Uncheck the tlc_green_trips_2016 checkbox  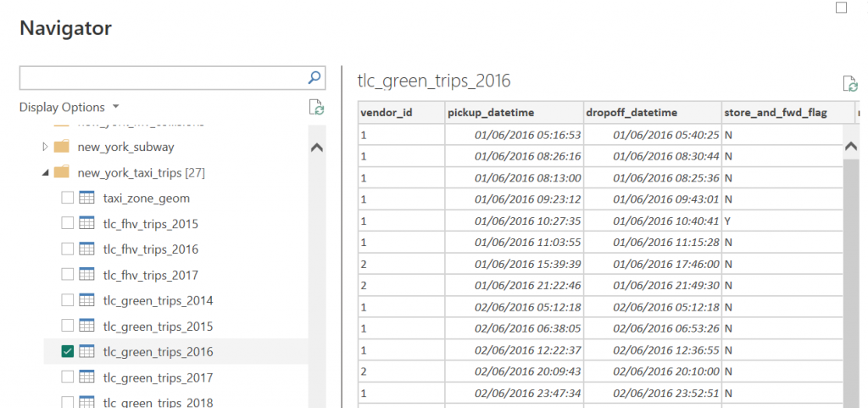coord(68,352)
